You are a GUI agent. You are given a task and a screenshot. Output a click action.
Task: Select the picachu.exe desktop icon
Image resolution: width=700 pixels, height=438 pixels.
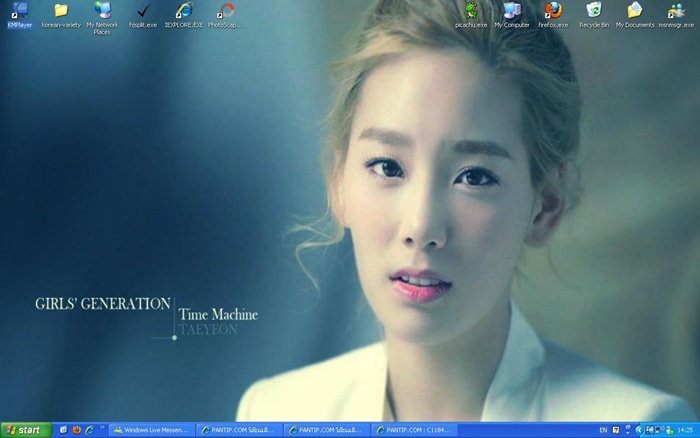tap(471, 15)
